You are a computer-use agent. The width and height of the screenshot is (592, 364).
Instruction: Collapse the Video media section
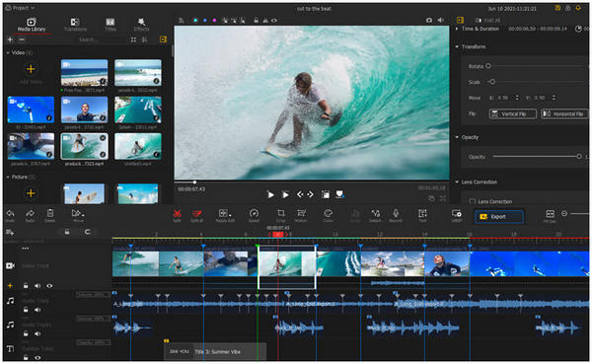click(8, 53)
